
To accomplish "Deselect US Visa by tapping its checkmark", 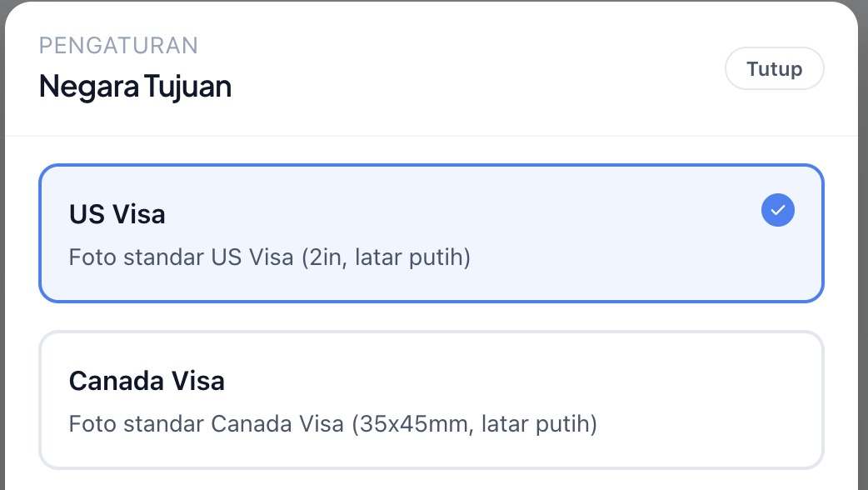I will [x=777, y=210].
